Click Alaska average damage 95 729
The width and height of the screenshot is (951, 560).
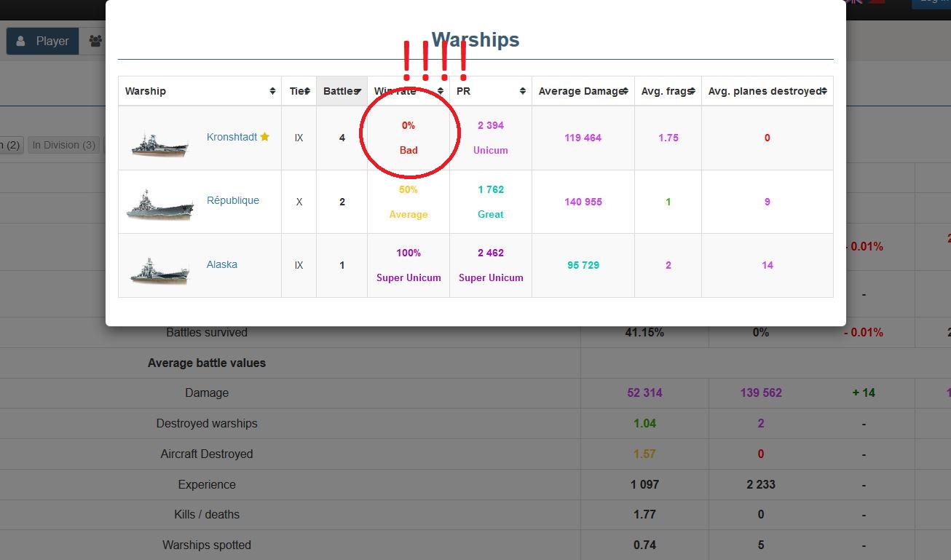(x=583, y=265)
